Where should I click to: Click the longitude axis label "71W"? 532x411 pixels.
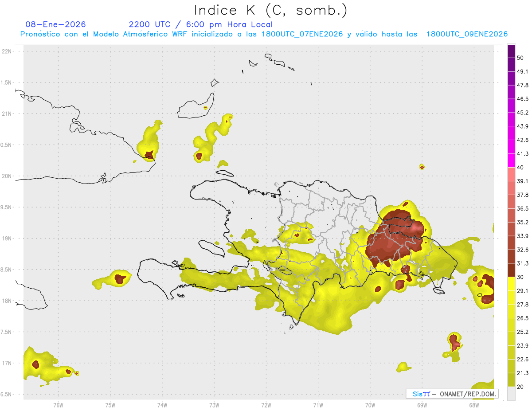pos(318,404)
